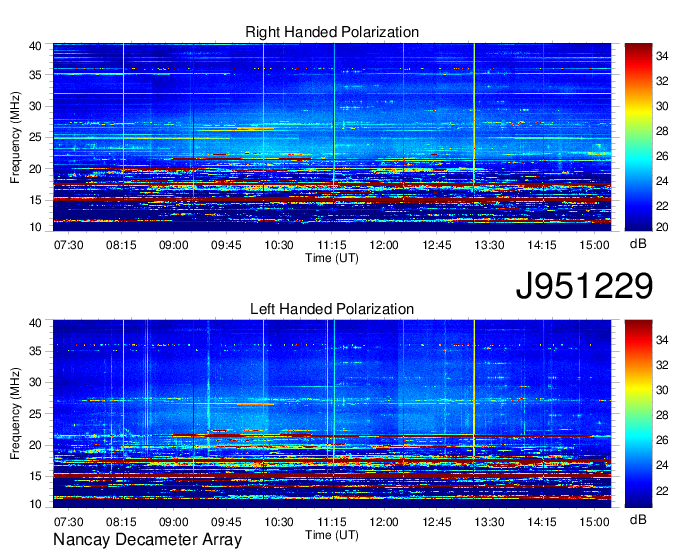The height and width of the screenshot is (552, 680).
Task: Click the 'dB' unit under Left Handed color bar
Action: 638,520
